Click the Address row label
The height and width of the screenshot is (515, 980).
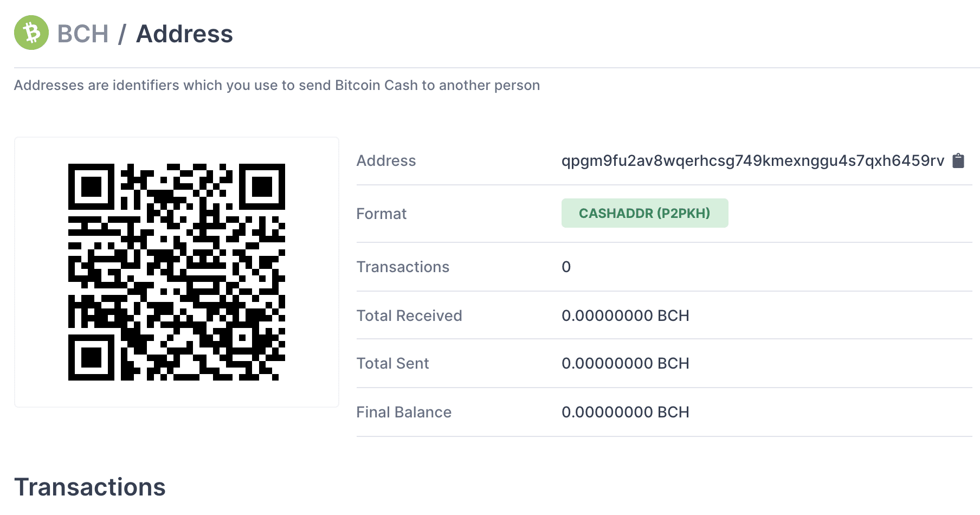click(x=386, y=160)
